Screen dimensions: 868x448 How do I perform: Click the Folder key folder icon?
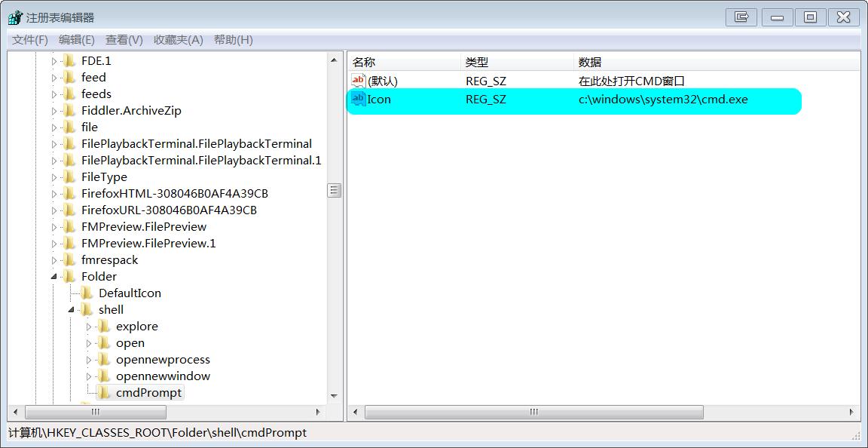tap(69, 276)
